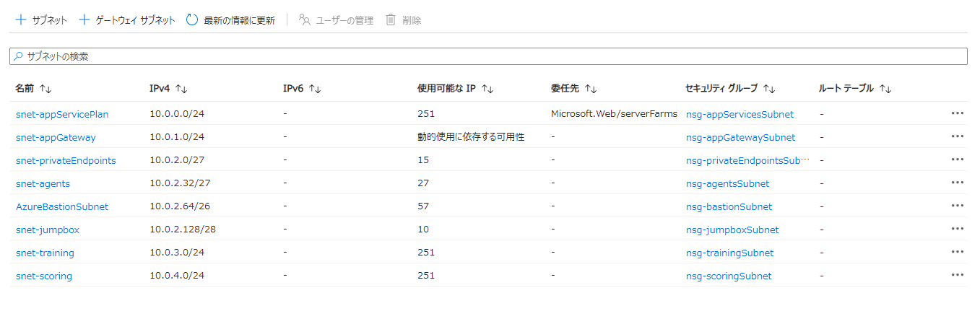980x319 pixels.
Task: Open more options for snet-appGateway row
Action: (958, 136)
